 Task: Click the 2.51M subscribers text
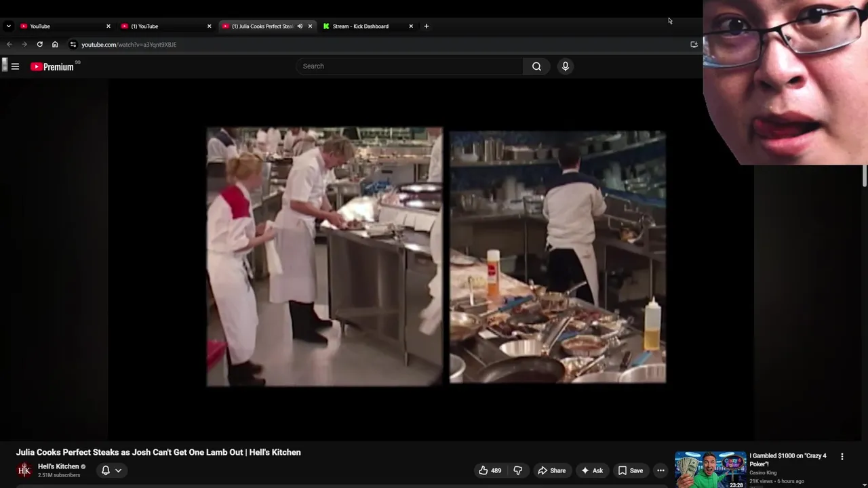click(x=59, y=475)
